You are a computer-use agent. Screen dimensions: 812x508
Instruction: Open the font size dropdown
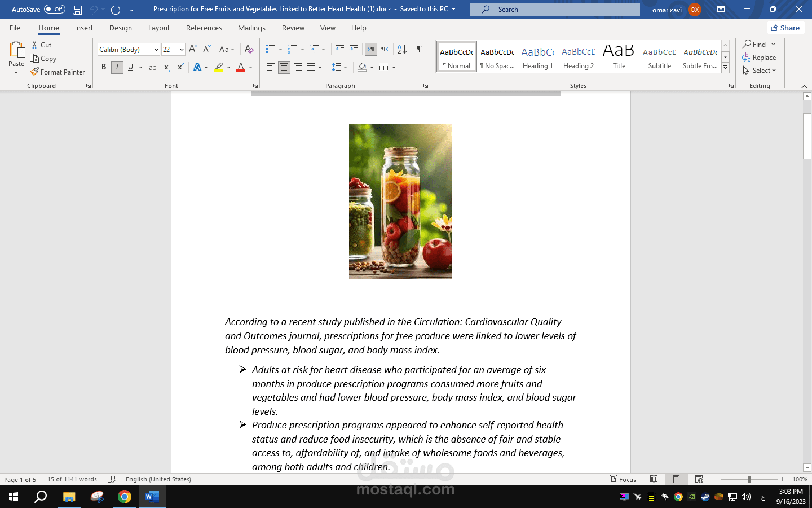182,50
